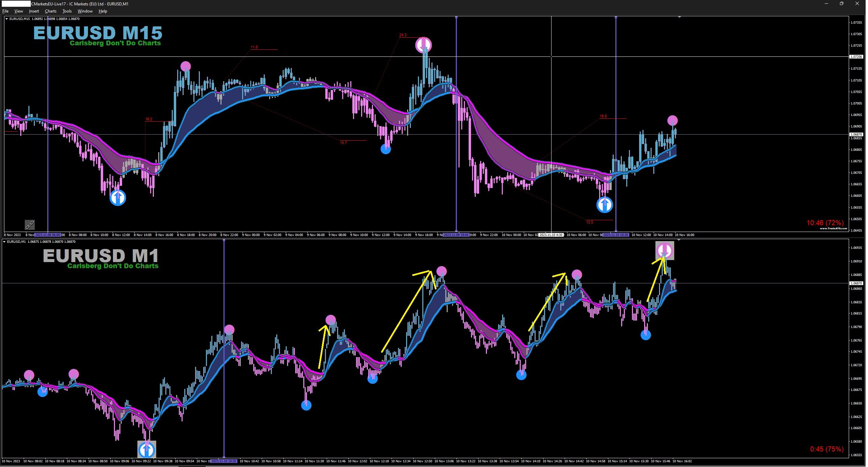
Task: Select the 2023.11.08 06:00 vertical line label
Action: 48,235
